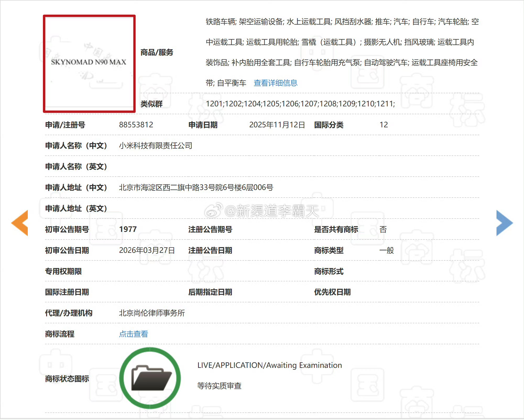Click the 初审公告期号 label

pyautogui.click(x=67, y=230)
